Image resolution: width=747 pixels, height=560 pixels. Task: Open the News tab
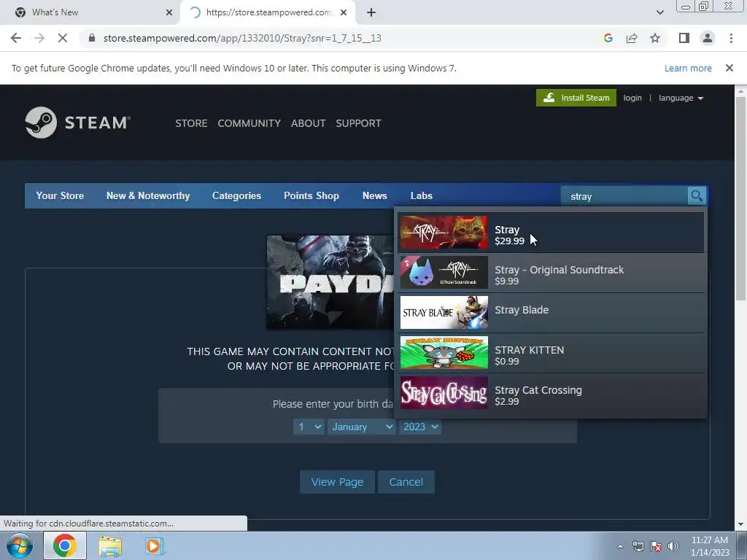(x=374, y=195)
